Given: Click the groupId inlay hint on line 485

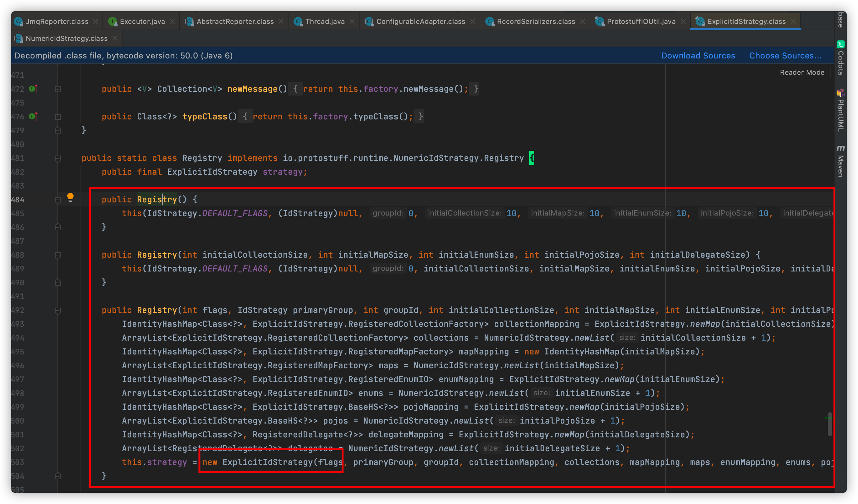Looking at the screenshot, I should pyautogui.click(x=388, y=213).
